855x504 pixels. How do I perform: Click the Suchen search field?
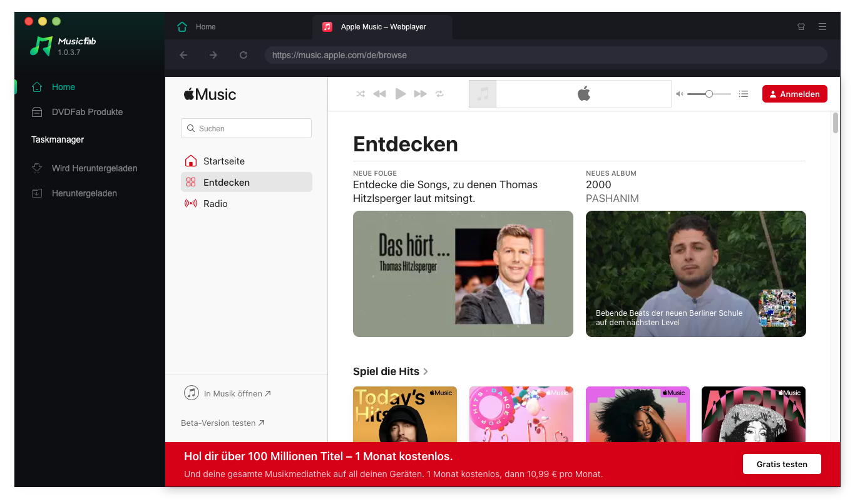pyautogui.click(x=246, y=128)
